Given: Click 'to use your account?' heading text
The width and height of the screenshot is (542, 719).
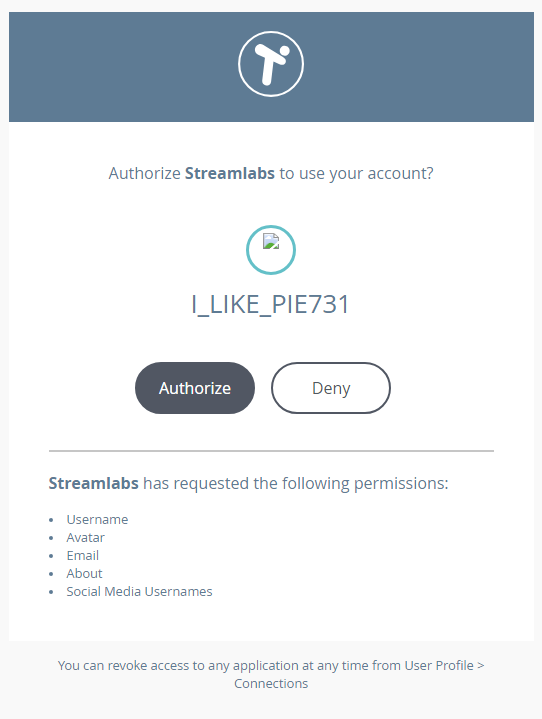Looking at the screenshot, I should click(x=356, y=173).
